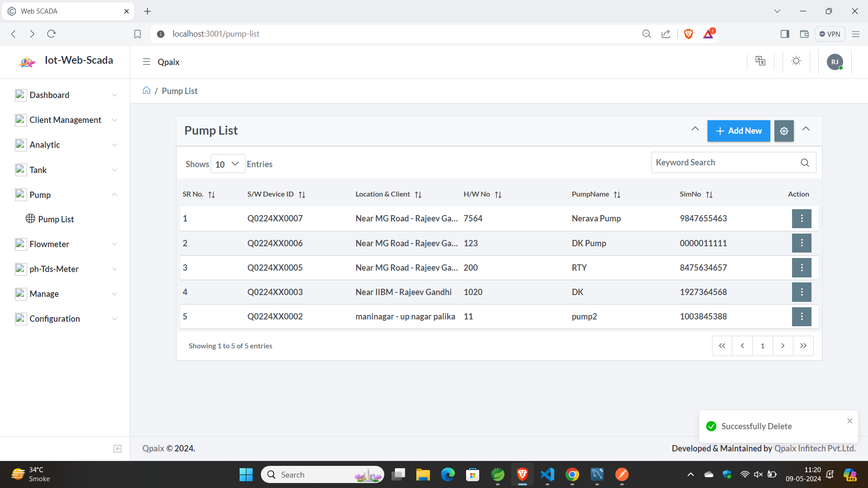Click the Keyword Search input field

(x=723, y=163)
